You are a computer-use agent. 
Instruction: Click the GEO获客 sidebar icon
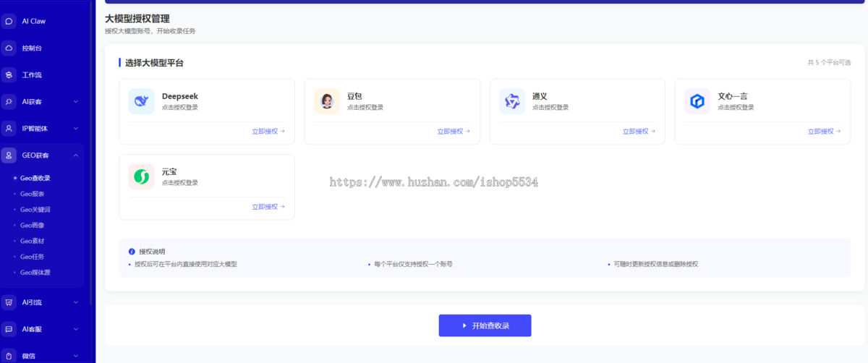pos(9,155)
